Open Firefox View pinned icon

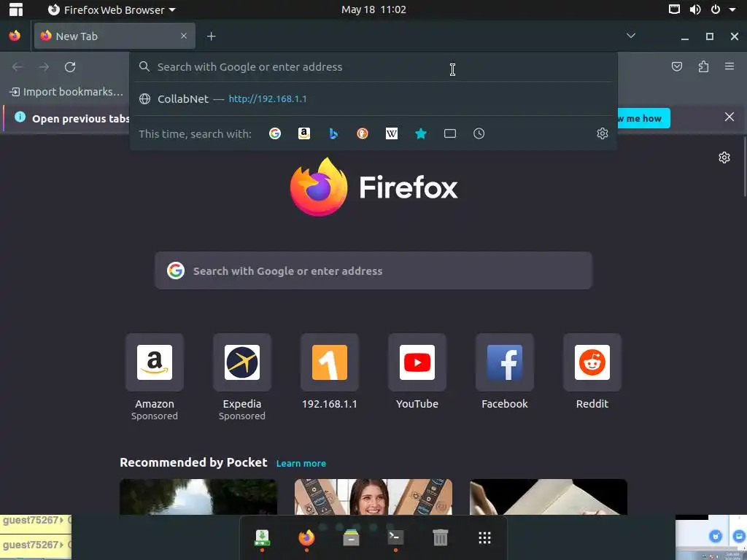coord(15,36)
